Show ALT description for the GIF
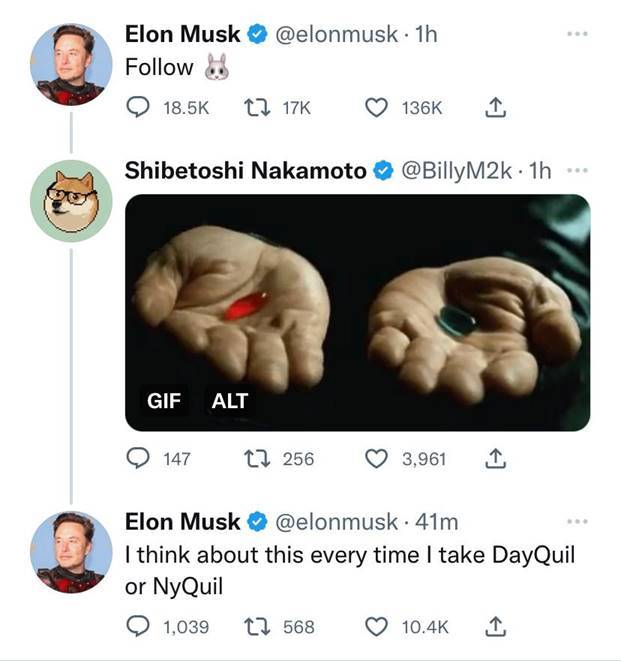Viewport: 621px width, 661px height. (x=229, y=402)
